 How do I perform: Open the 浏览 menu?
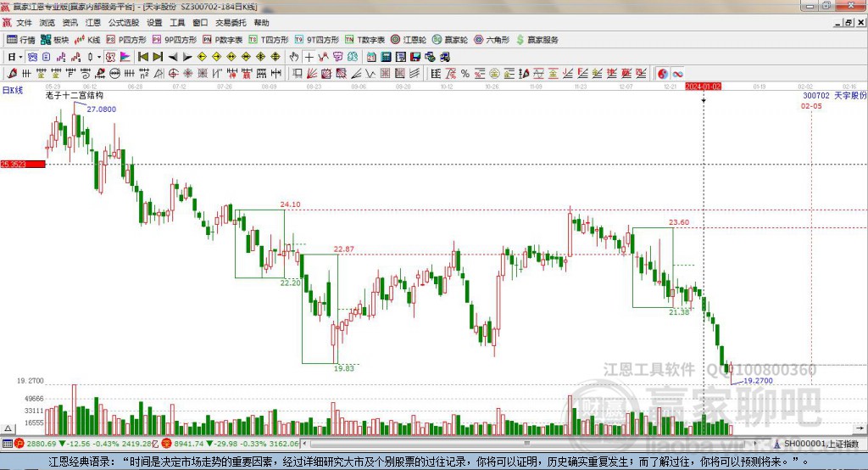click(x=47, y=23)
